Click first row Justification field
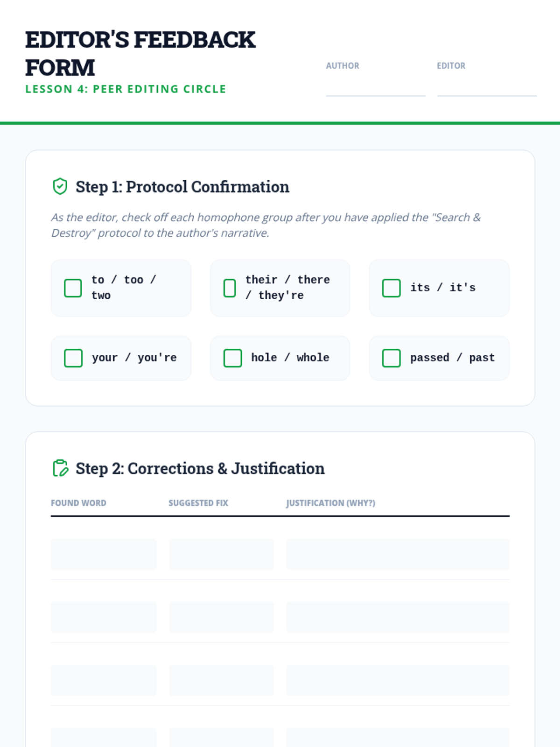This screenshot has width=560, height=747. pos(398,554)
